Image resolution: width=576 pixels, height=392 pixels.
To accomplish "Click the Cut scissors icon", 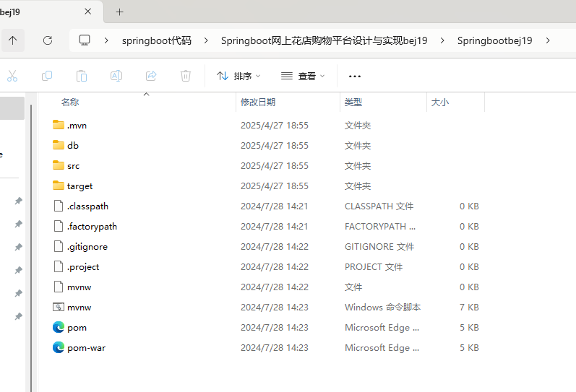I will click(12, 76).
